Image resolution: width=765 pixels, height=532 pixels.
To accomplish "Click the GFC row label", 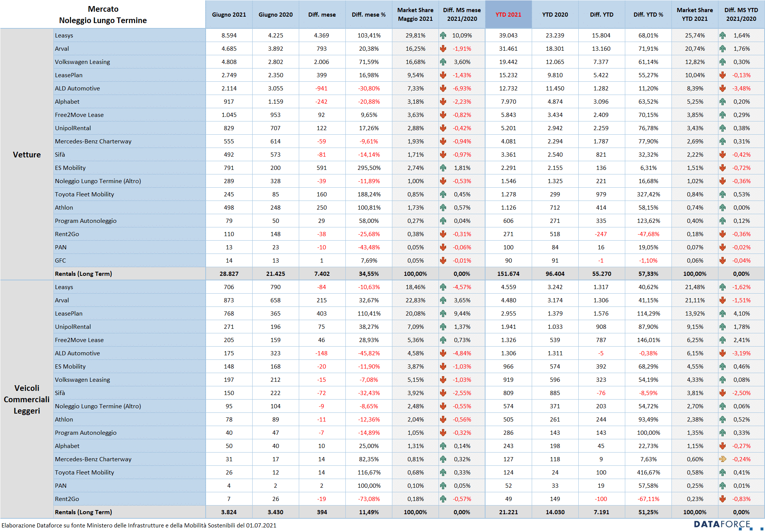I will tap(61, 261).
